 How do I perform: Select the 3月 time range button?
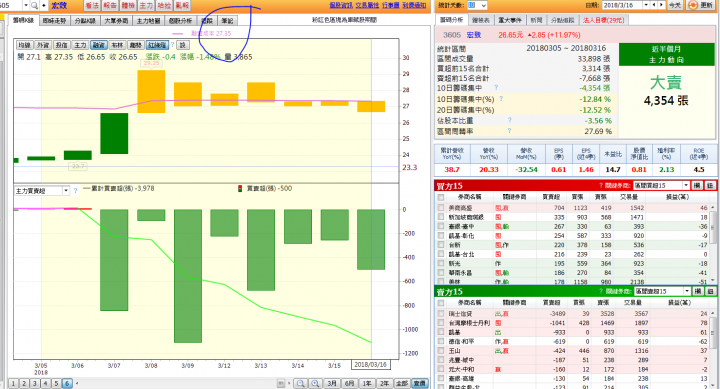[332, 383]
